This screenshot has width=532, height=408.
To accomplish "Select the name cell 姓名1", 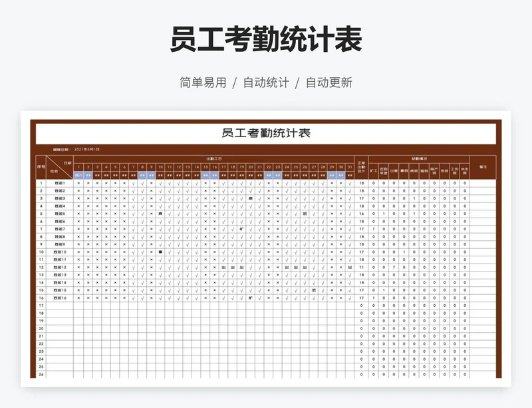I will tap(60, 183).
